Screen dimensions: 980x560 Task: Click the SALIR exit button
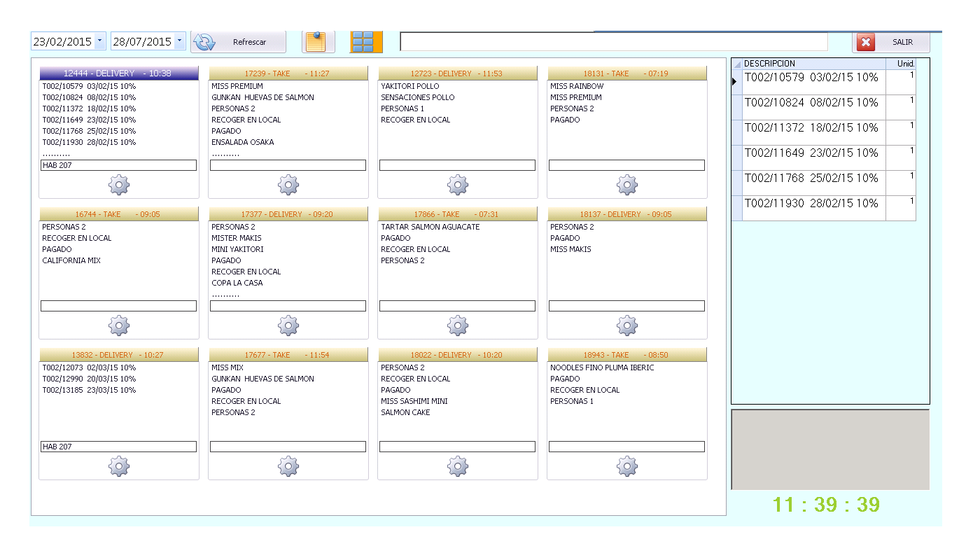891,42
